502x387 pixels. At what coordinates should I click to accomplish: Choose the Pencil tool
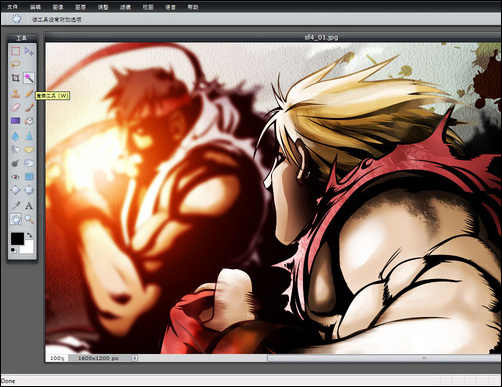click(29, 94)
